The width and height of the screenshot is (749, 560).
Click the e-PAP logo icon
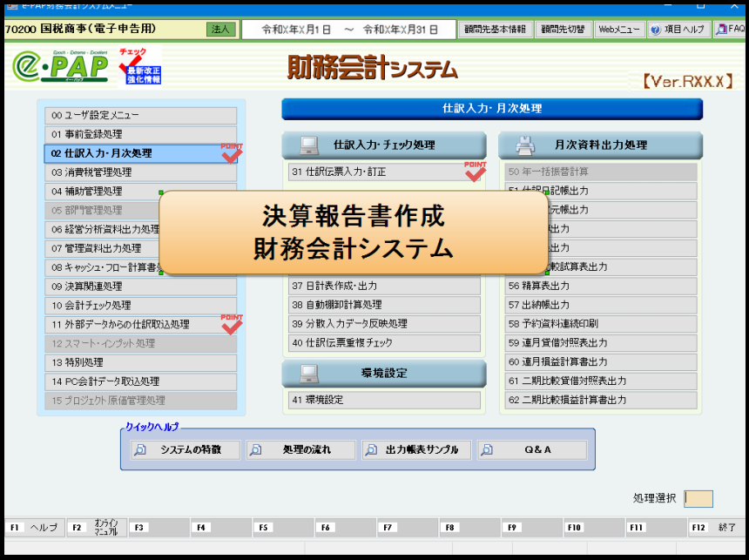(x=61, y=67)
